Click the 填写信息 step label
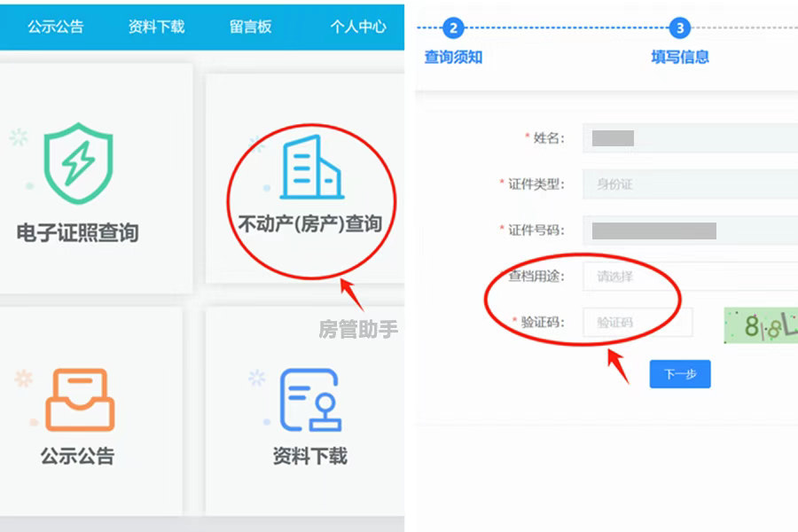 click(679, 56)
